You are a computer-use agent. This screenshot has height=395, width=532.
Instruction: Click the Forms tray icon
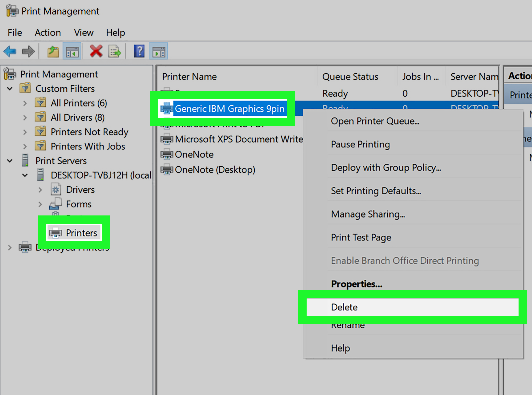55,204
